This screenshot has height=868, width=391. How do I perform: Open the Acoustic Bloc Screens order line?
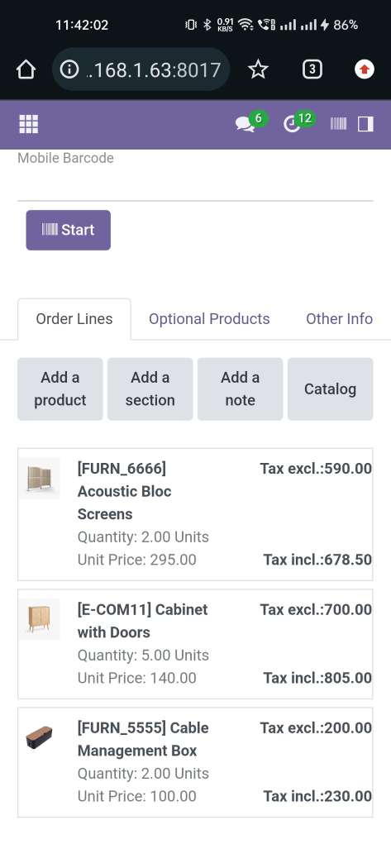[x=195, y=514]
